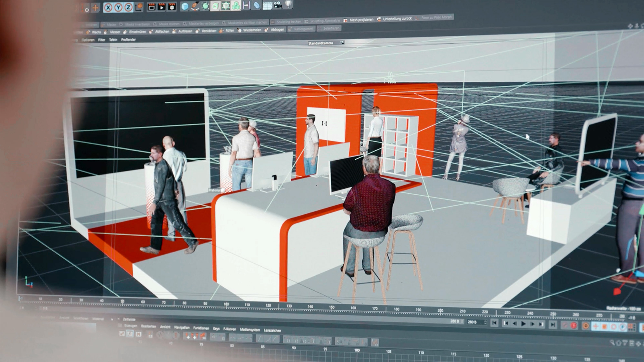644x362 pixels.
Task: Play the animation forward
Action: [x=524, y=324]
